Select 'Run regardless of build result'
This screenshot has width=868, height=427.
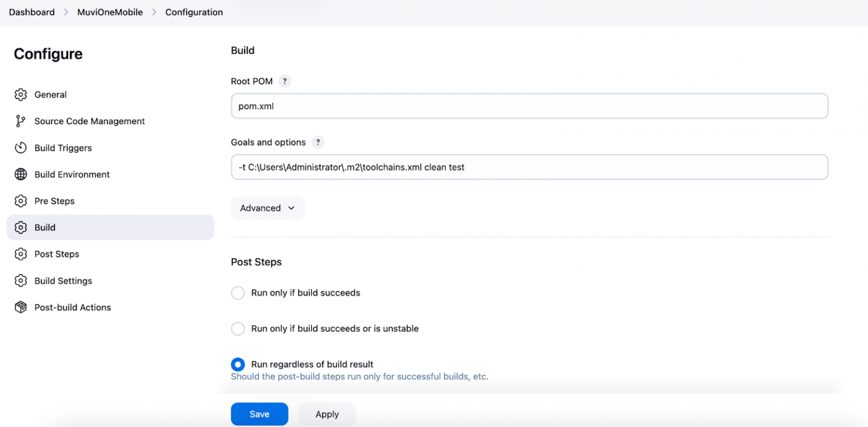point(237,364)
